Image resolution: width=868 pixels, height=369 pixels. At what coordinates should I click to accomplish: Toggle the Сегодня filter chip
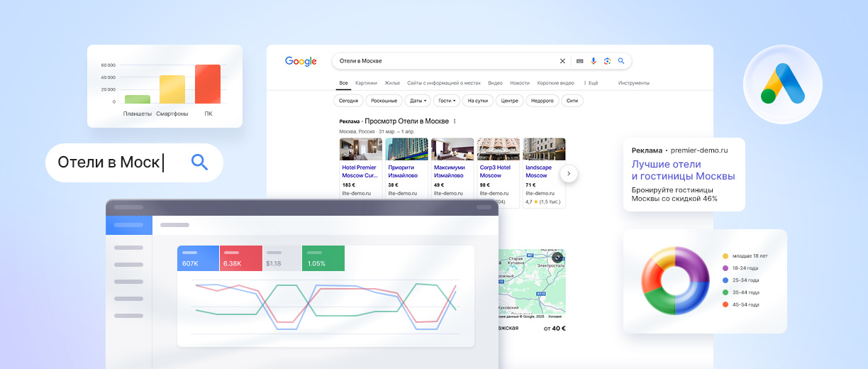348,101
